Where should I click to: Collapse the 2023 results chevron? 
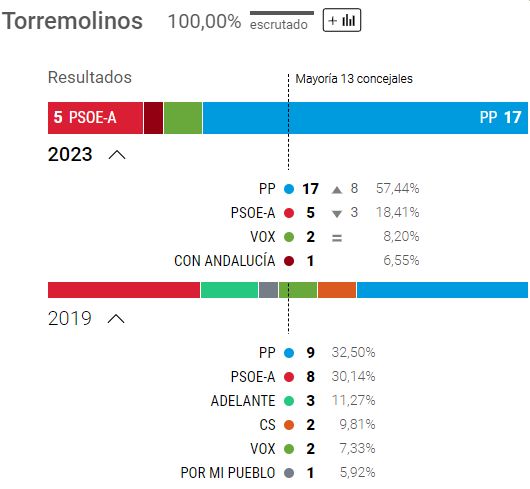pyautogui.click(x=117, y=155)
